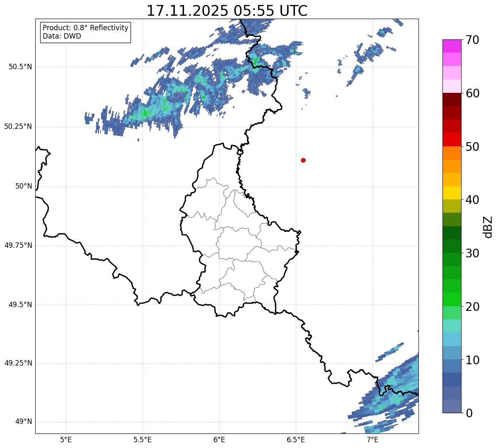Click the 49°N latitude label
This screenshot has height=448, width=498.
[24, 422]
